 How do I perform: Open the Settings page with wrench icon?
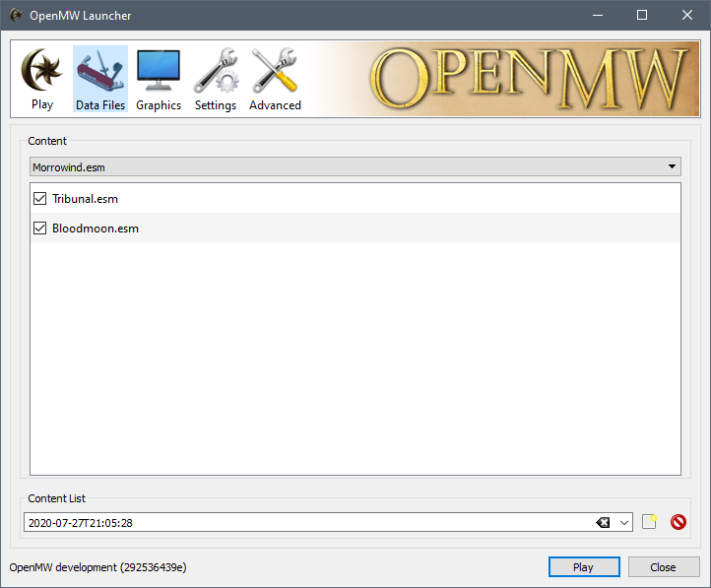[215, 80]
